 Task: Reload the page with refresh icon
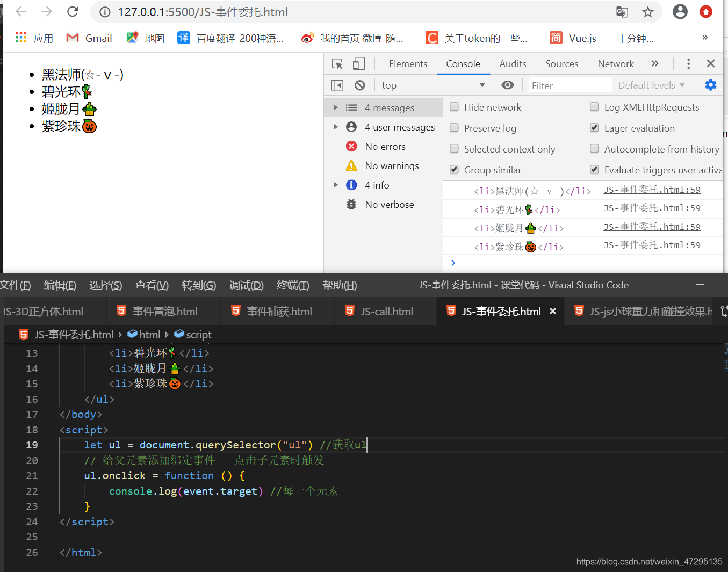coord(73,12)
